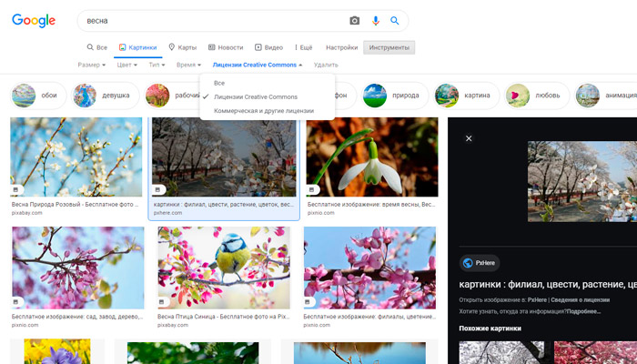Screen dimensions: 637x364
Task: Click Бесплатное изображение: филиалы, цветение caption
Action: [369, 317]
